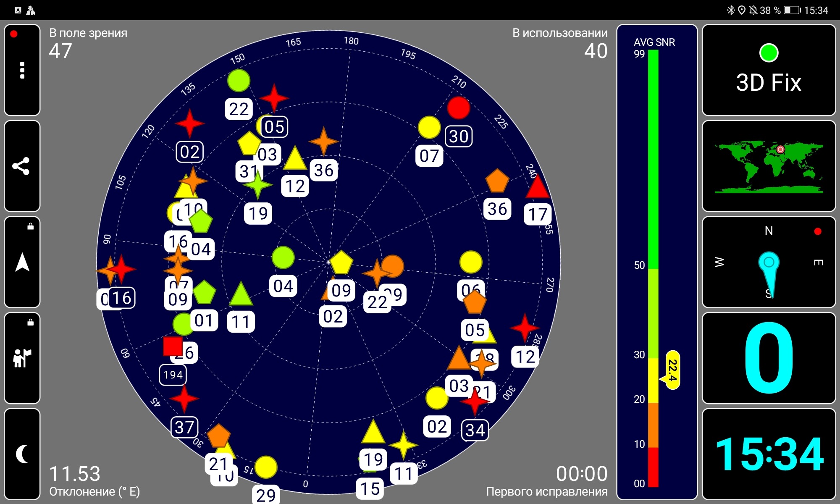Open the locked waypoint flag button
Image resolution: width=840 pixels, height=504 pixels.
coord(22,358)
